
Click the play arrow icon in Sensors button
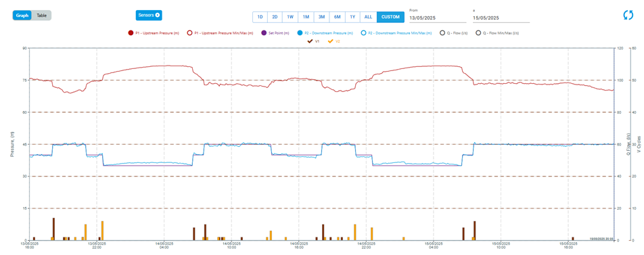tap(158, 15)
